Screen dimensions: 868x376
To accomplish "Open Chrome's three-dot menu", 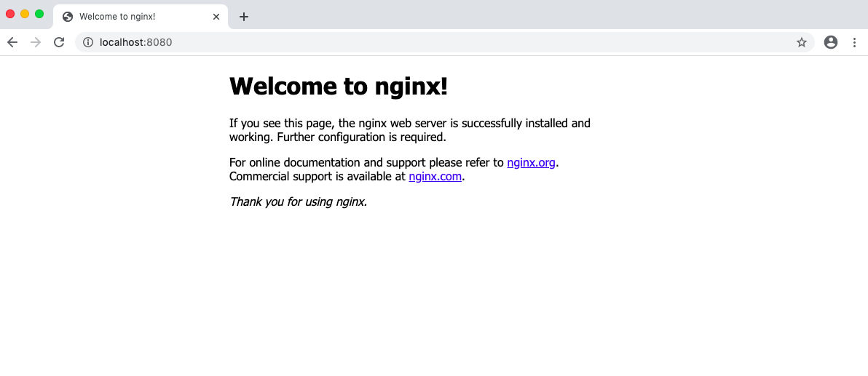I will click(854, 42).
